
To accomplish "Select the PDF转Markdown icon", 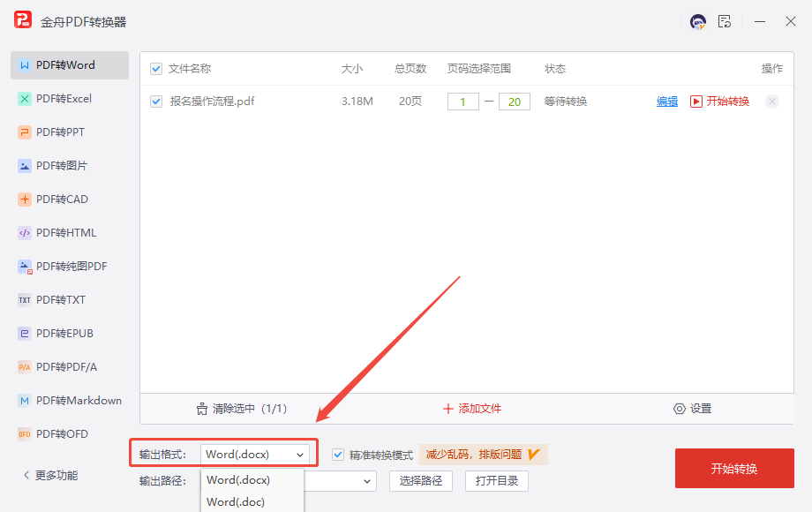I will coord(25,401).
